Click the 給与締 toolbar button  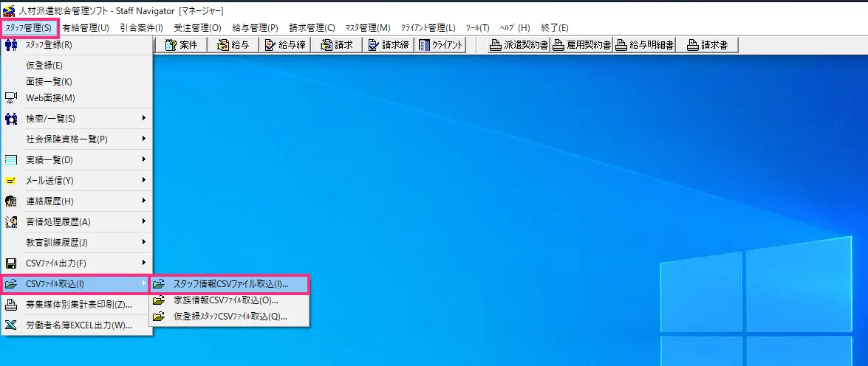tap(284, 45)
